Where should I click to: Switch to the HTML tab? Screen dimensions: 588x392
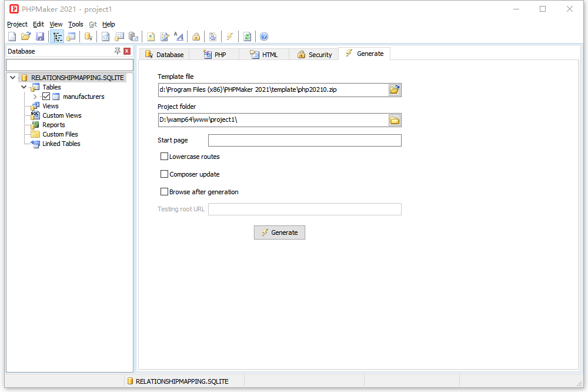264,54
